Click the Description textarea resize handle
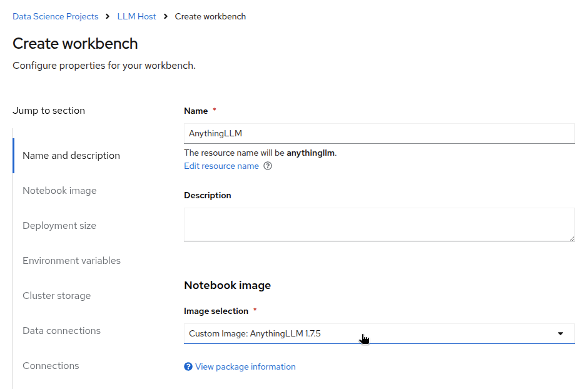This screenshot has width=588, height=389. 572,238
